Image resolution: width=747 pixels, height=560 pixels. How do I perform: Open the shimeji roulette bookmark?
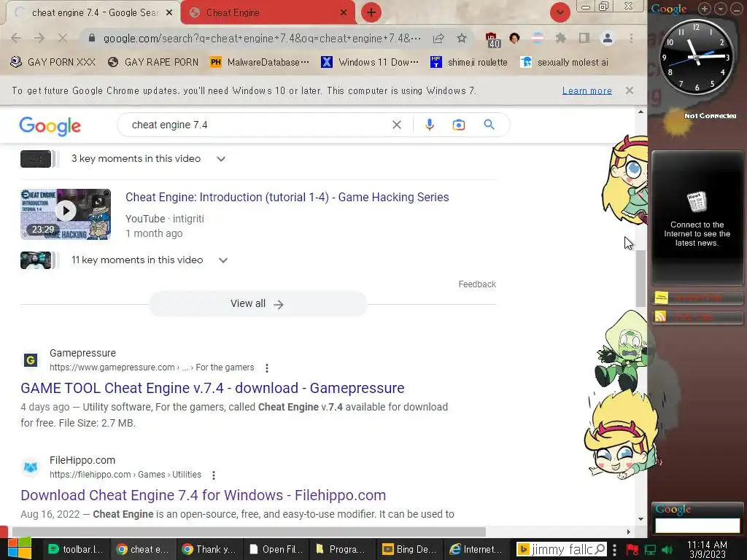click(468, 63)
